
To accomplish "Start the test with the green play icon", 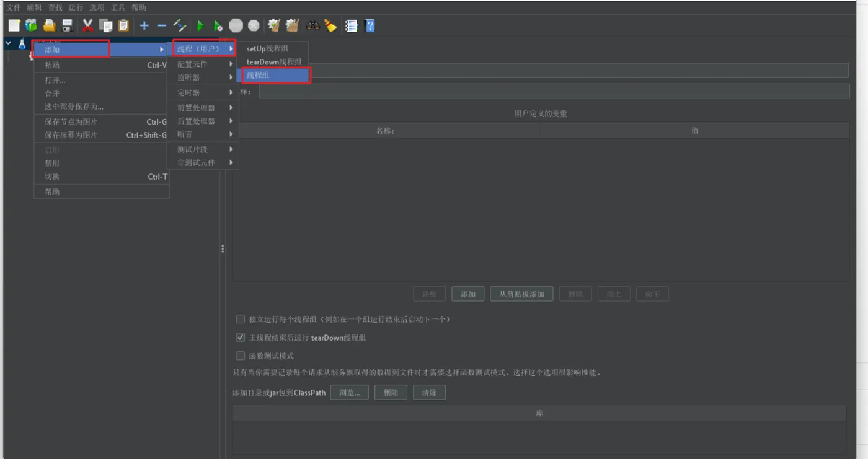I will pyautogui.click(x=200, y=26).
